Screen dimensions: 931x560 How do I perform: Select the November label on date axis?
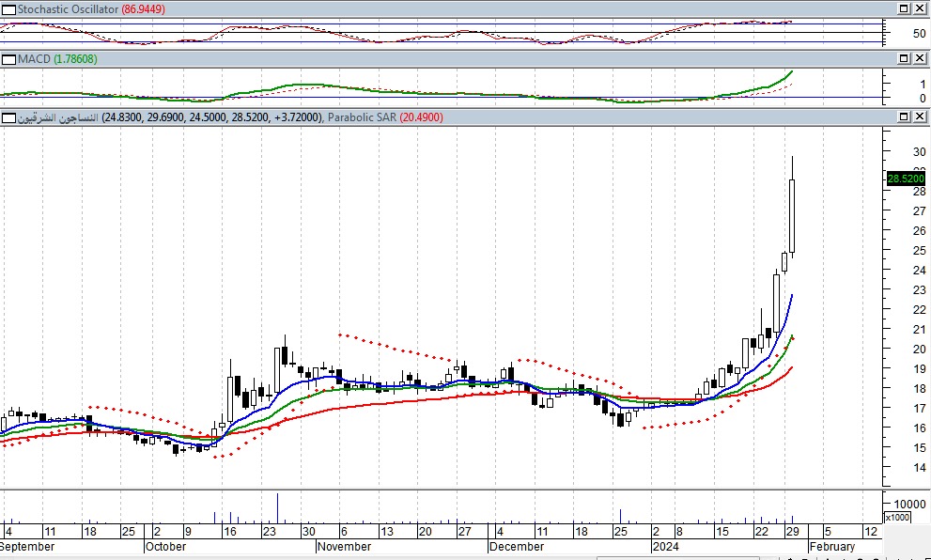pos(344,547)
